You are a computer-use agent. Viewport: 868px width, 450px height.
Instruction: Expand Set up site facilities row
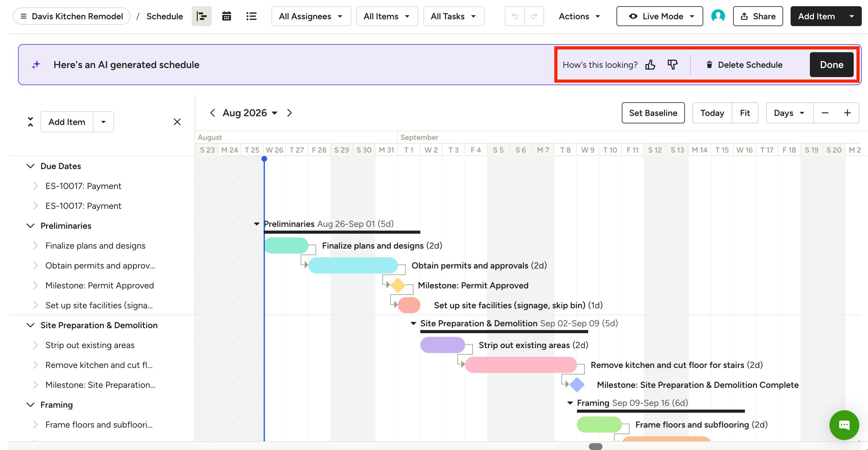point(35,305)
